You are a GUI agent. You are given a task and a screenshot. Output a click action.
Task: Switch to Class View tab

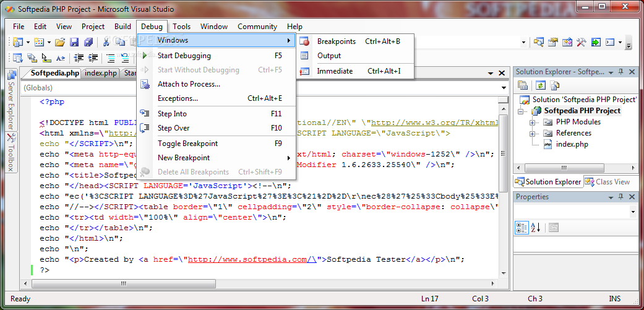(x=608, y=181)
